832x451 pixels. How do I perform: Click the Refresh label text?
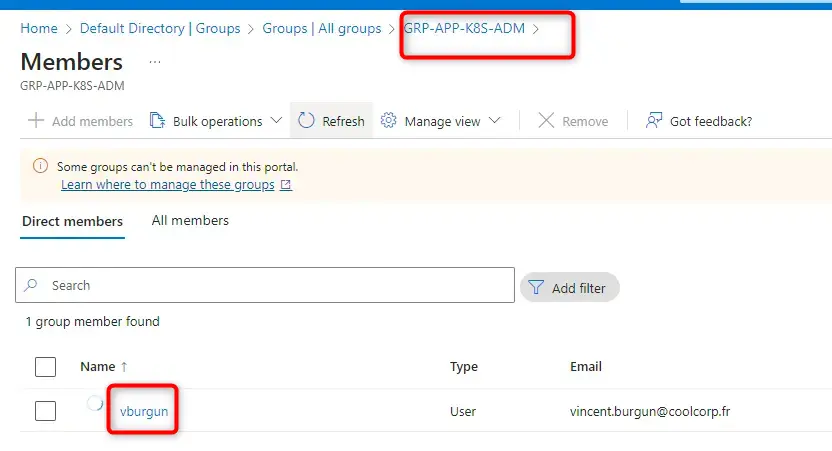click(x=343, y=122)
